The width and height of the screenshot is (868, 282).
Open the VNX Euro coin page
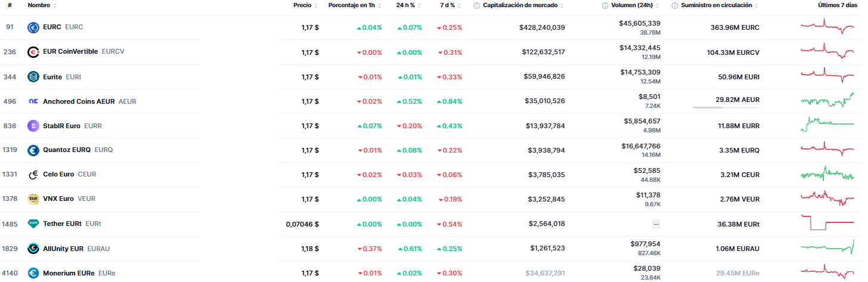pos(58,199)
